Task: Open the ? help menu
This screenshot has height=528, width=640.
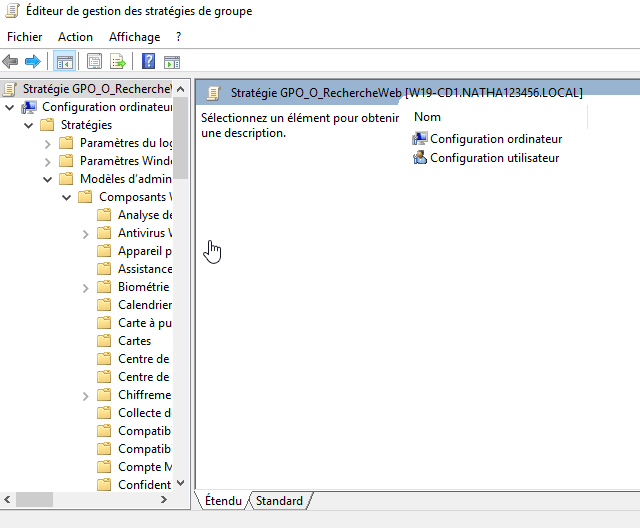Action: click(x=178, y=37)
